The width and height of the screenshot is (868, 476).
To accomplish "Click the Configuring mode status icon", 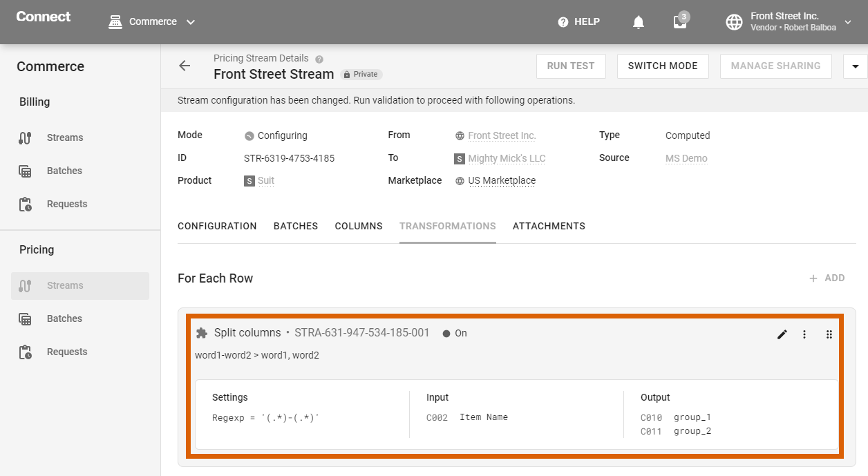I will 249,135.
